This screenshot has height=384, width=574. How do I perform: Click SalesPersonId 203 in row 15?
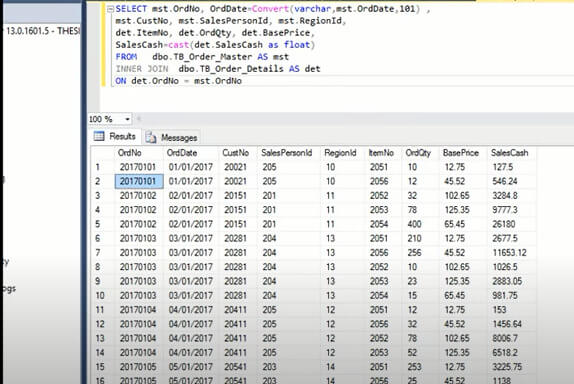click(x=269, y=367)
